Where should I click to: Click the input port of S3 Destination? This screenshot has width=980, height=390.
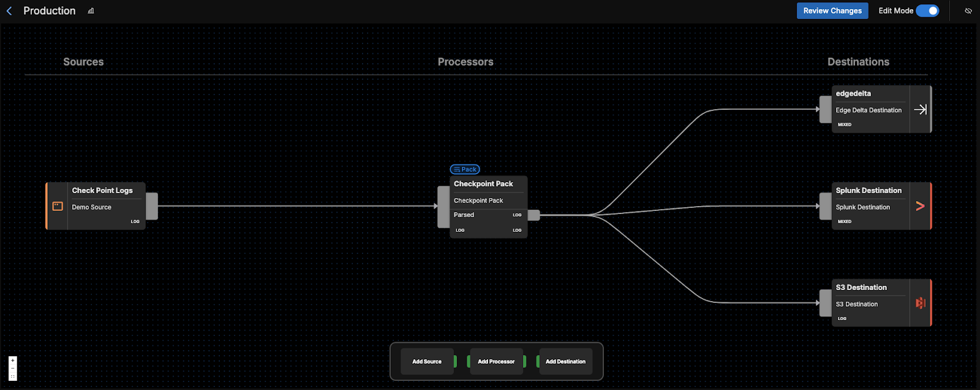[826, 303]
